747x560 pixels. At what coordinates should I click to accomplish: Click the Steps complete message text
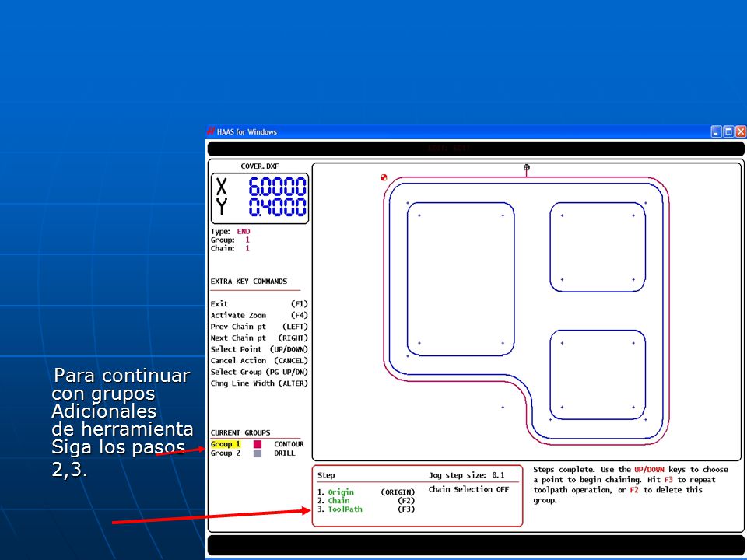point(631,485)
